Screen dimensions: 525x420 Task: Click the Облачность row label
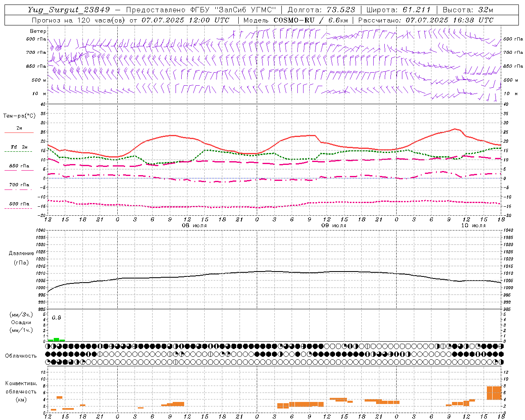pyautogui.click(x=21, y=356)
